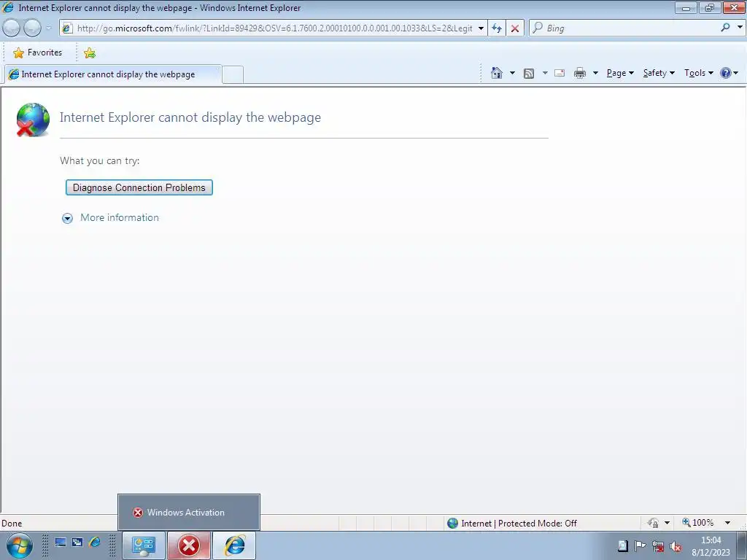Click the Done status bar text
This screenshot has height=560, width=747.
click(x=12, y=524)
